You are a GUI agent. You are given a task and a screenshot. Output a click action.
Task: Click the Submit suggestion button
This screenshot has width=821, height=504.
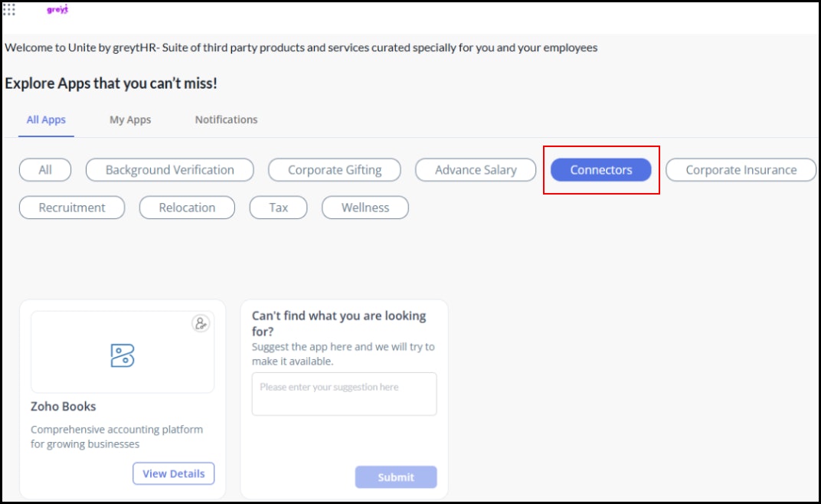click(396, 477)
